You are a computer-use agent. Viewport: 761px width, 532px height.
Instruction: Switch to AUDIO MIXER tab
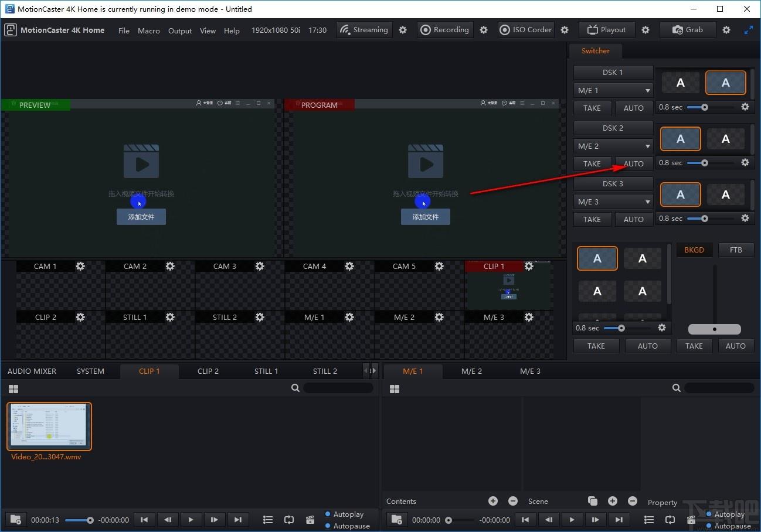click(32, 371)
